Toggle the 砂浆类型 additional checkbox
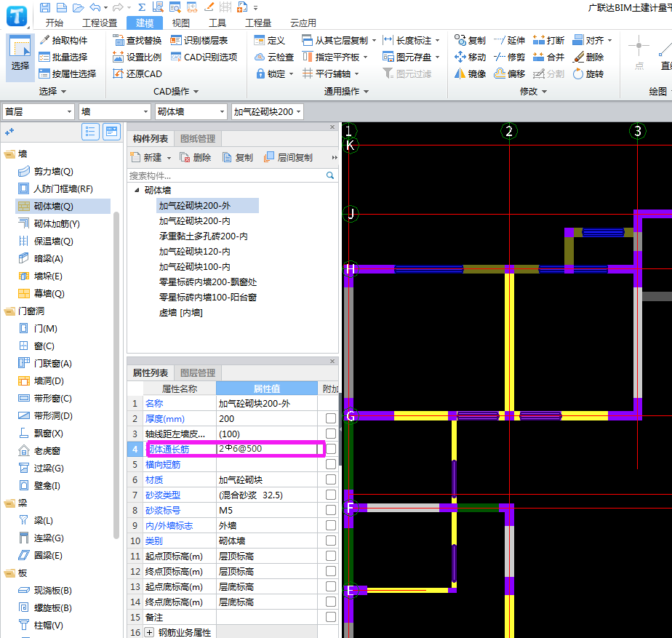 click(330, 495)
